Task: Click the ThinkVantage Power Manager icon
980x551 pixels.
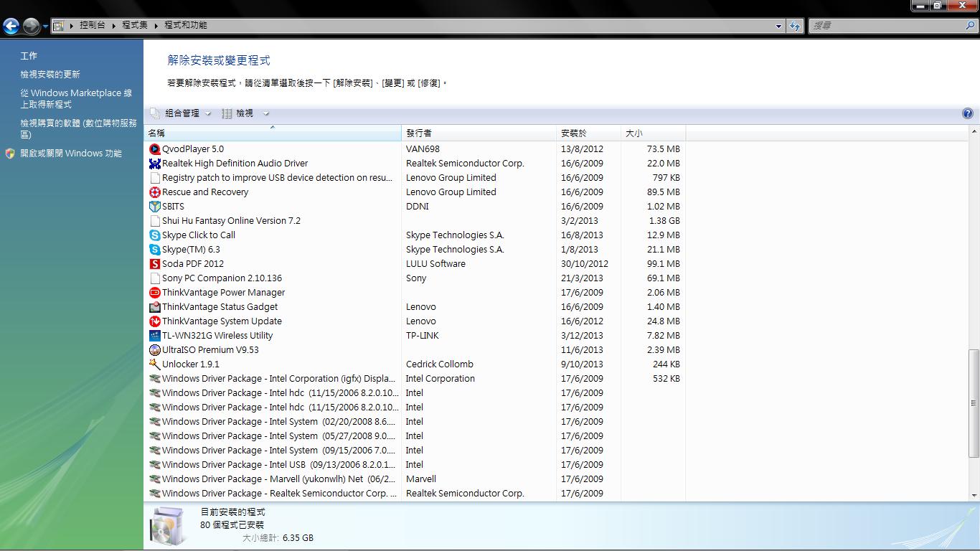Action: (154, 293)
